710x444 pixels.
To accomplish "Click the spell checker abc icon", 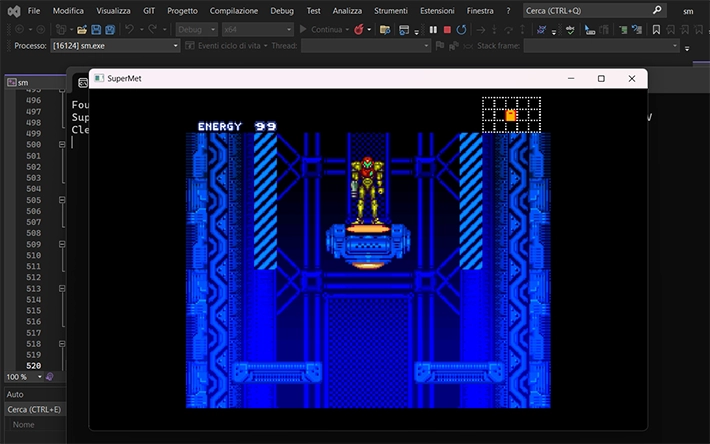I will click(x=570, y=30).
